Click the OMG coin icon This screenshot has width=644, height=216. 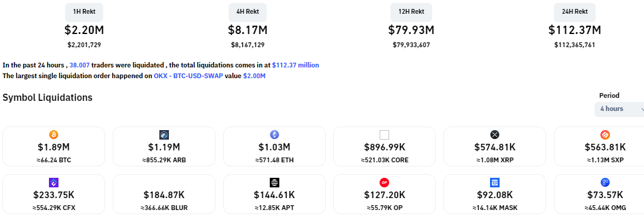(605, 183)
